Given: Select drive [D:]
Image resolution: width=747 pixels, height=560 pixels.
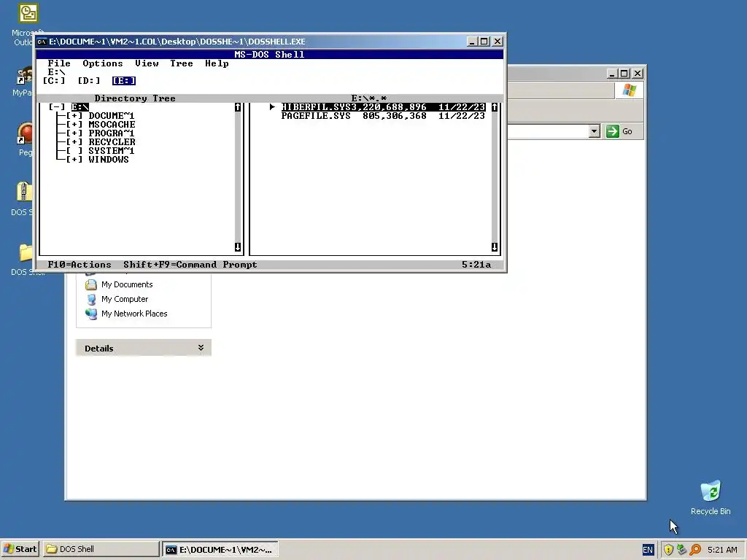Looking at the screenshot, I should click(x=89, y=81).
